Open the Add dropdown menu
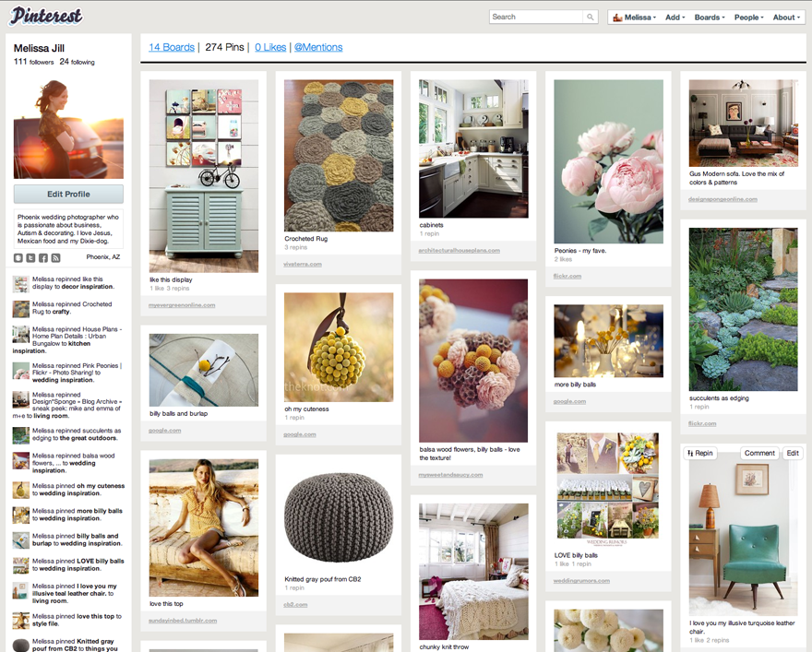The height and width of the screenshot is (652, 812). click(x=674, y=17)
